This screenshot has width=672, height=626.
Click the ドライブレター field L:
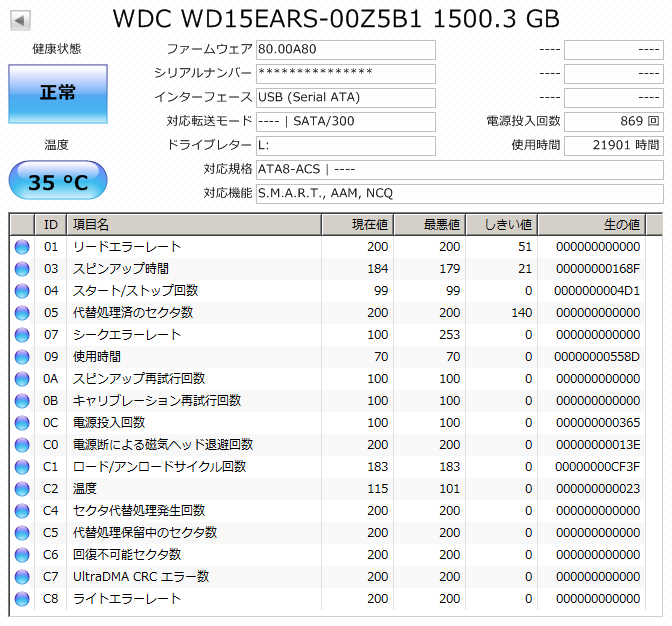(x=346, y=146)
